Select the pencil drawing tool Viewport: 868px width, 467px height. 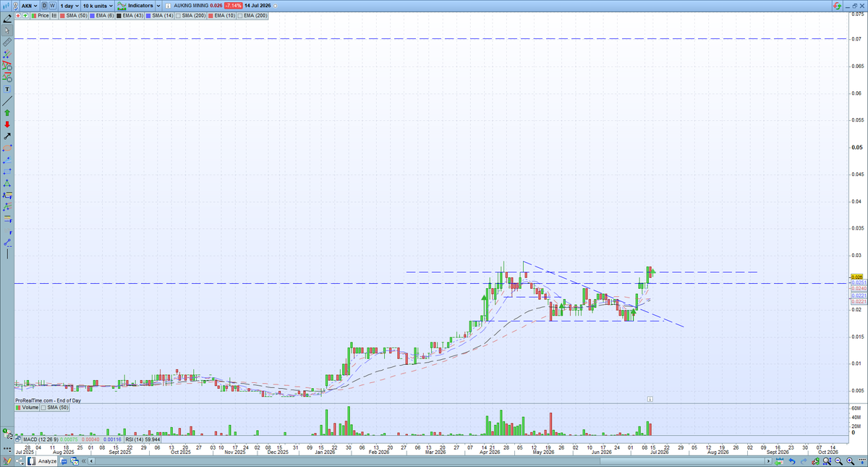coord(8,20)
